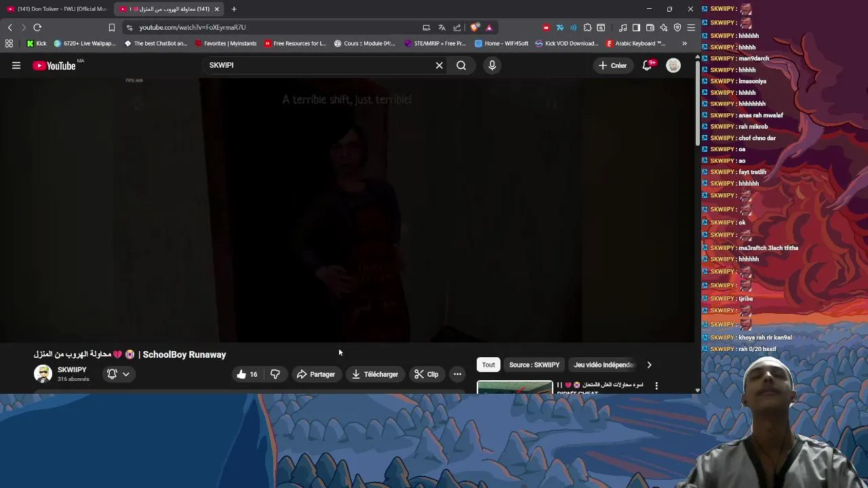The height and width of the screenshot is (488, 868).
Task: Open Cours :: Module 04 bookmark
Action: point(365,43)
